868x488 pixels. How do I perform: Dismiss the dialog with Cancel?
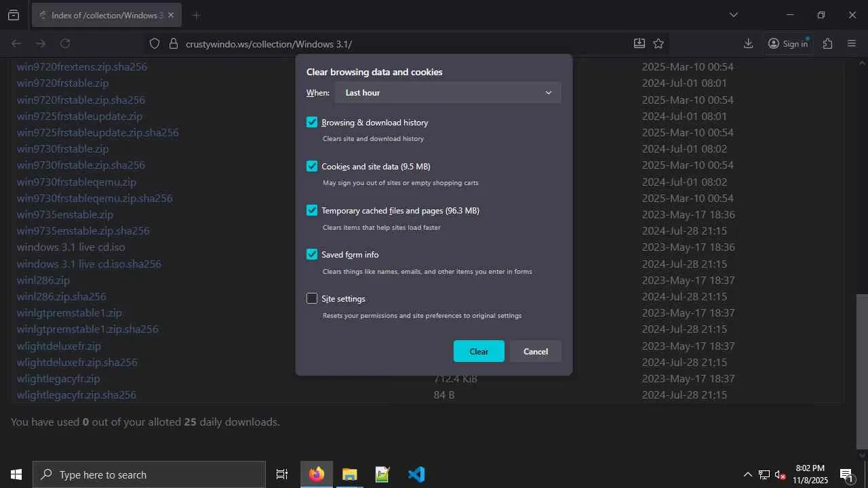point(536,351)
